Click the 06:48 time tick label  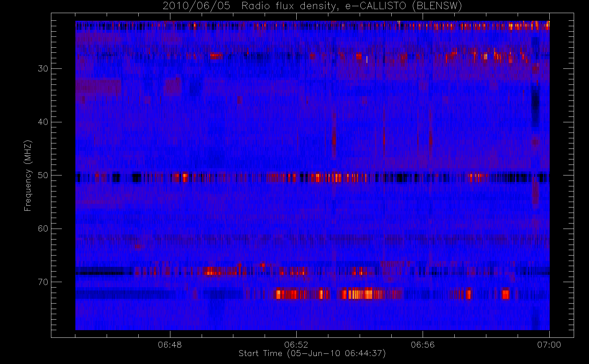170,345
